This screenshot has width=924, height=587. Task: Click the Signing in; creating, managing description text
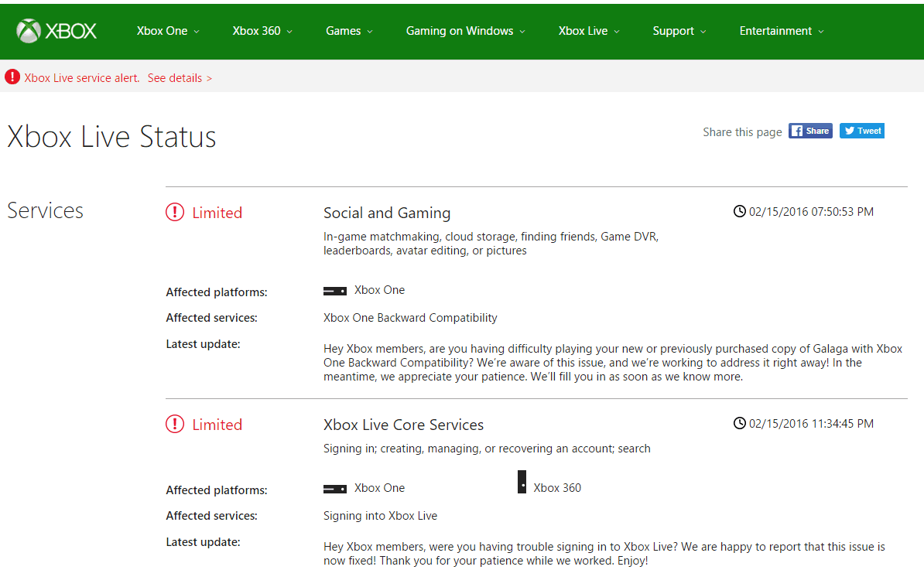tap(487, 449)
